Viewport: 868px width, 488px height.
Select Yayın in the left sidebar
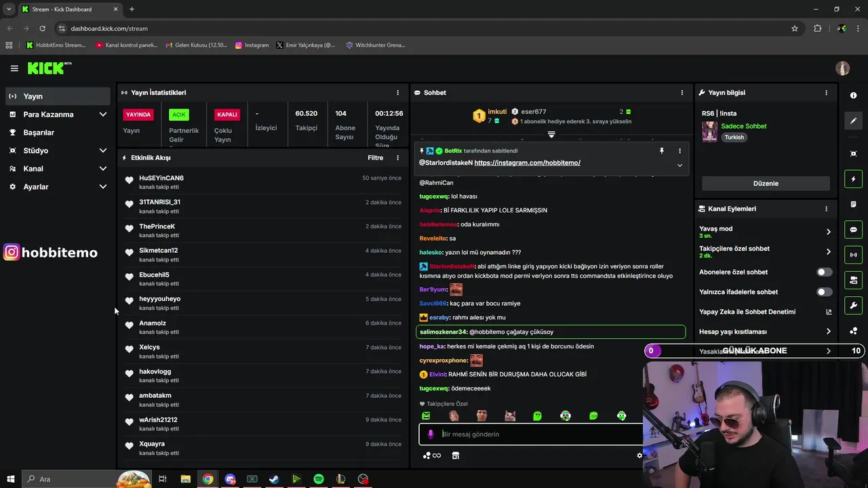[58, 96]
